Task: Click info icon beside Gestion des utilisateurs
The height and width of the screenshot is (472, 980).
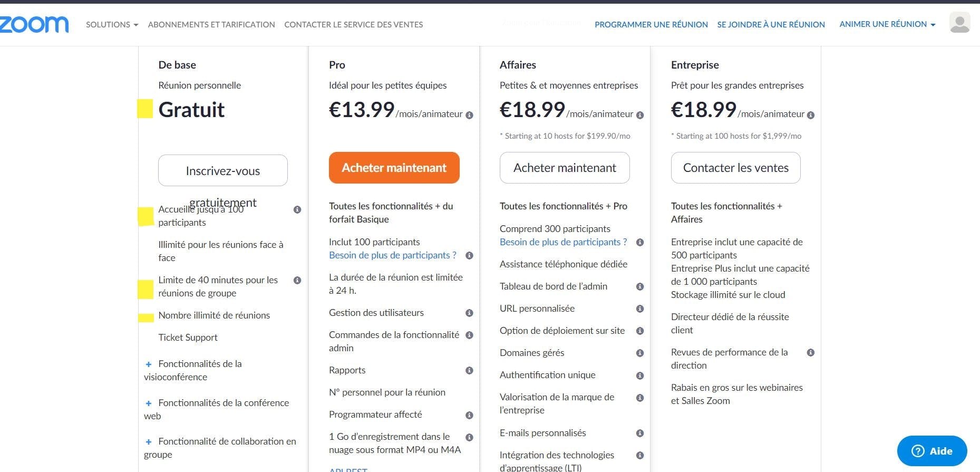Action: click(469, 313)
